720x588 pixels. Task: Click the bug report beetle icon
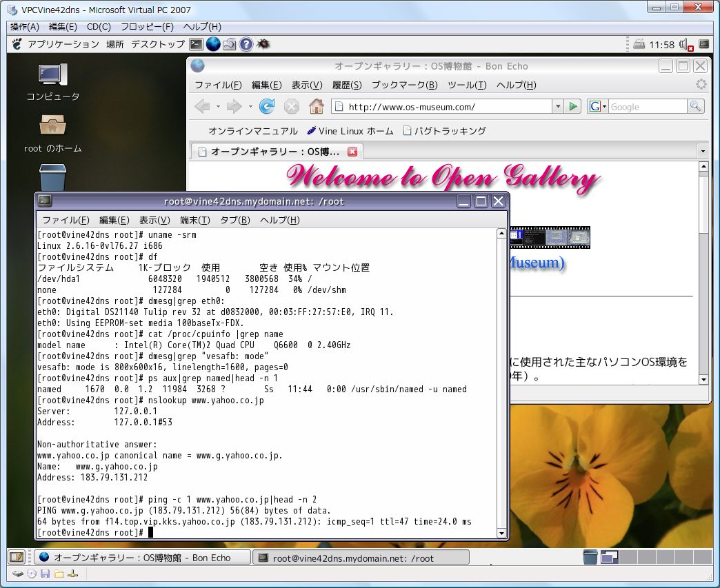263,44
